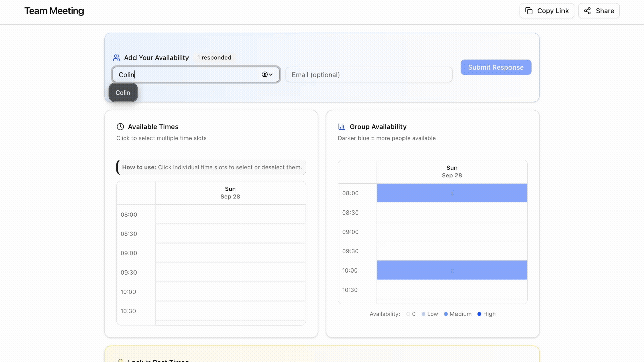The width and height of the screenshot is (644, 362).
Task: Click the clock icon next to Available Times
Action: click(x=120, y=127)
